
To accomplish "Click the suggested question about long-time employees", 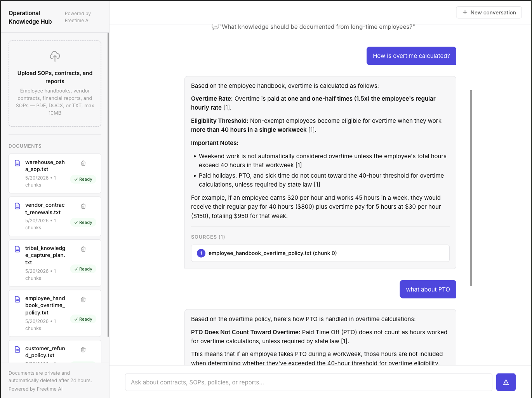I will (x=313, y=27).
